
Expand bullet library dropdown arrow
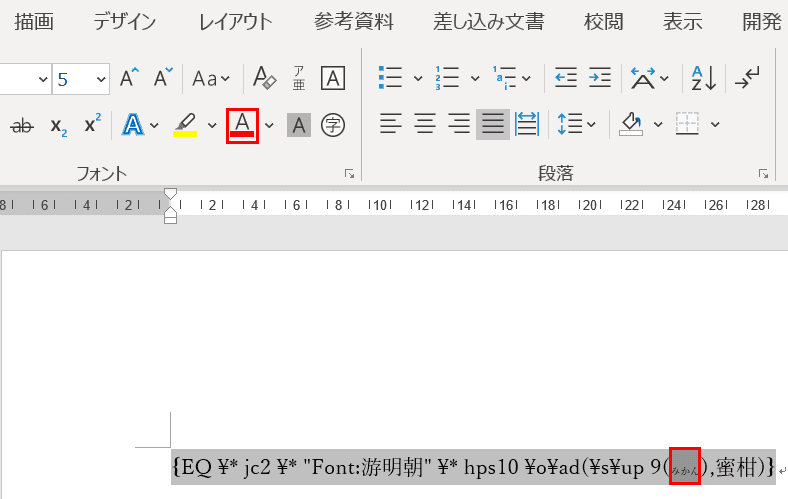click(418, 78)
